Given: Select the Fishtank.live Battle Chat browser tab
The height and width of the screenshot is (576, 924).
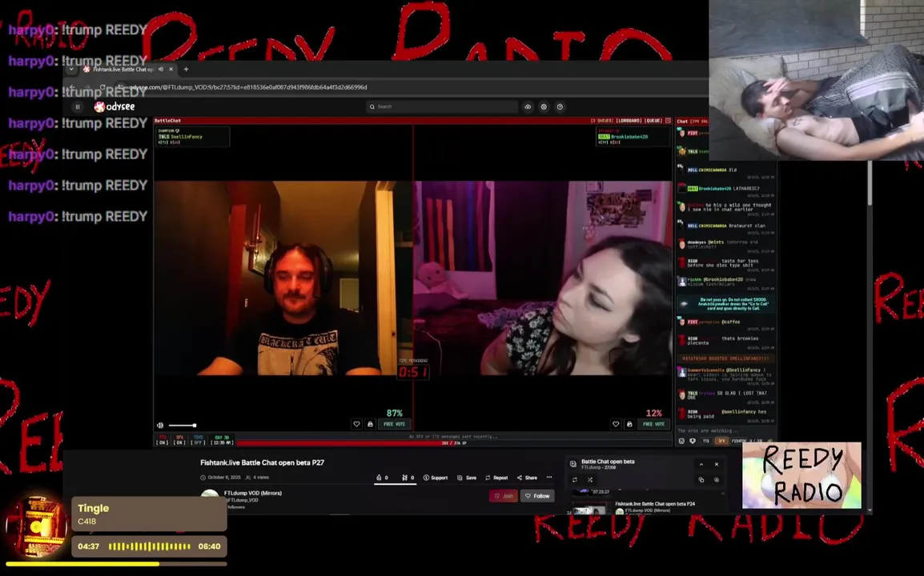Looking at the screenshot, I should (128, 69).
